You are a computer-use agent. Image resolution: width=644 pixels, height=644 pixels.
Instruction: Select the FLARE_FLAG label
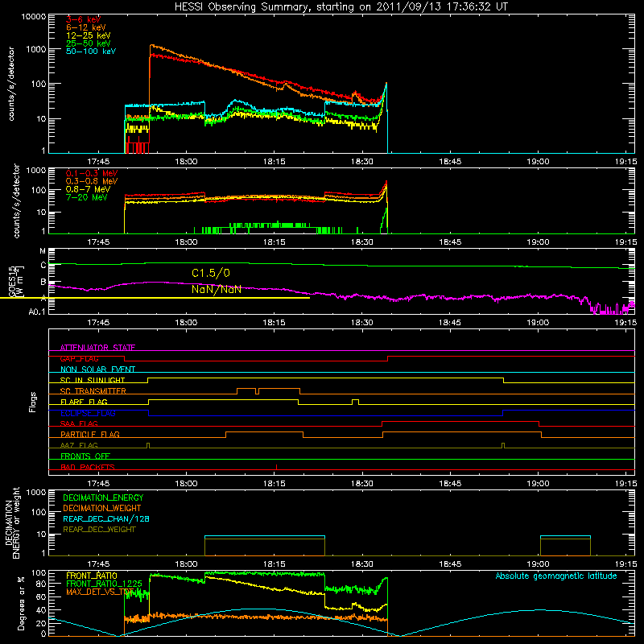84,402
